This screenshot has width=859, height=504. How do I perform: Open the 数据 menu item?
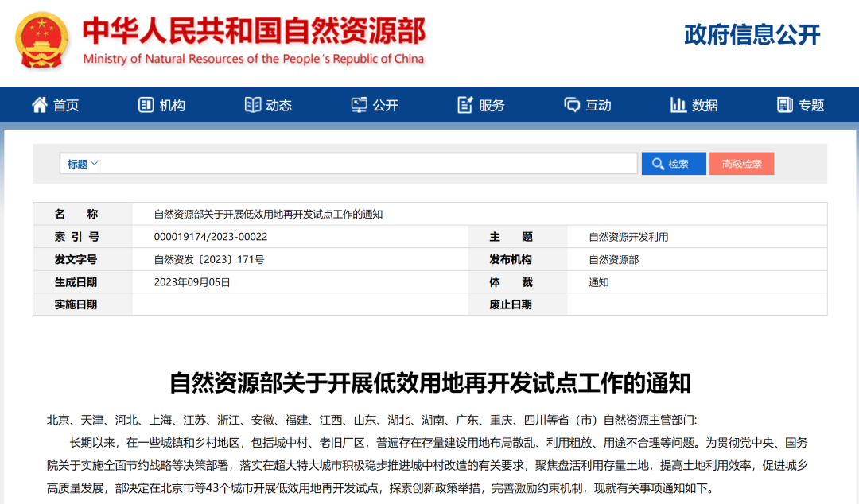tap(705, 105)
